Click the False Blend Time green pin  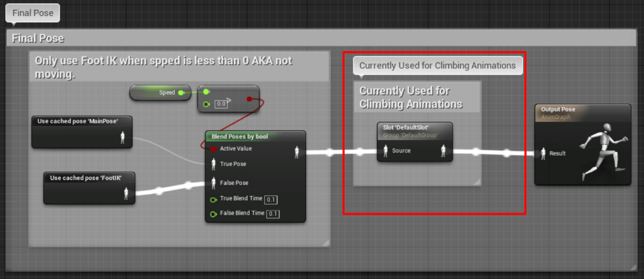click(x=214, y=214)
